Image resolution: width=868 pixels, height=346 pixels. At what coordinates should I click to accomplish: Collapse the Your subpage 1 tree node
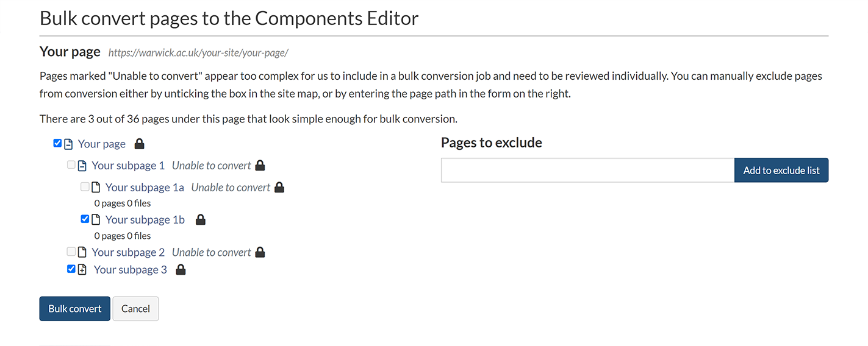coord(82,166)
